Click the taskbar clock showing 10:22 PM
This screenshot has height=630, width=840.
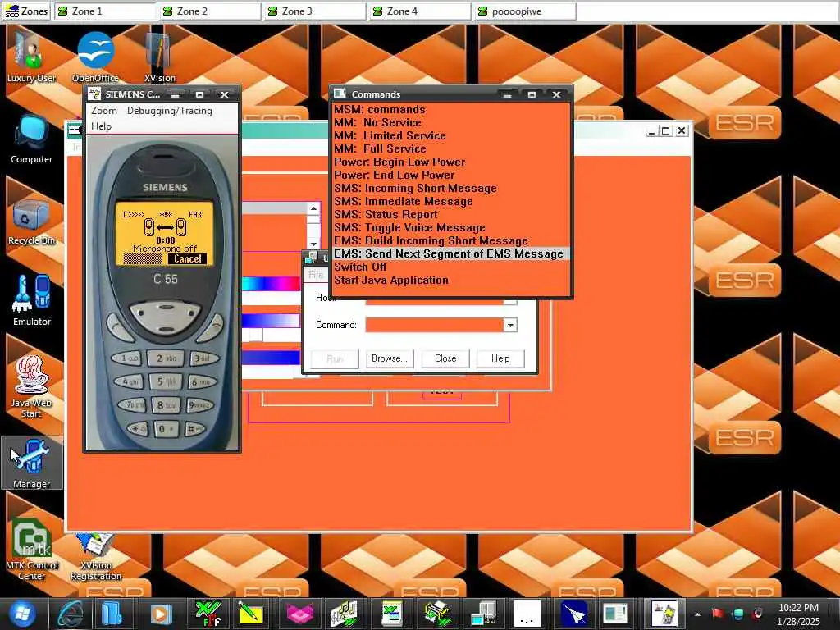pos(798,614)
